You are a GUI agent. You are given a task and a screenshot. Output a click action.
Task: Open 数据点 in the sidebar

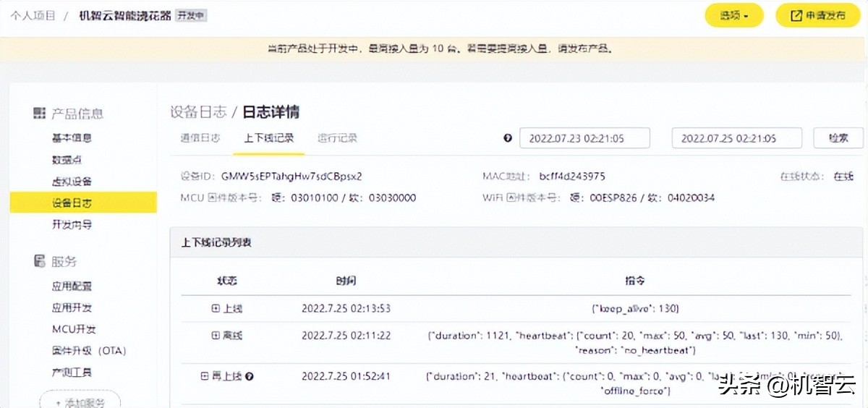[67, 159]
